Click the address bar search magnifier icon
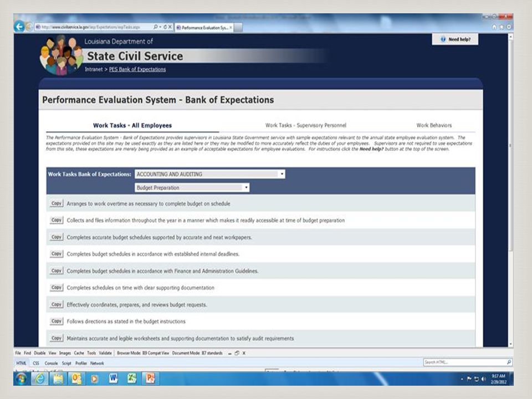Image resolution: width=532 pixels, height=399 pixels. click(x=155, y=27)
